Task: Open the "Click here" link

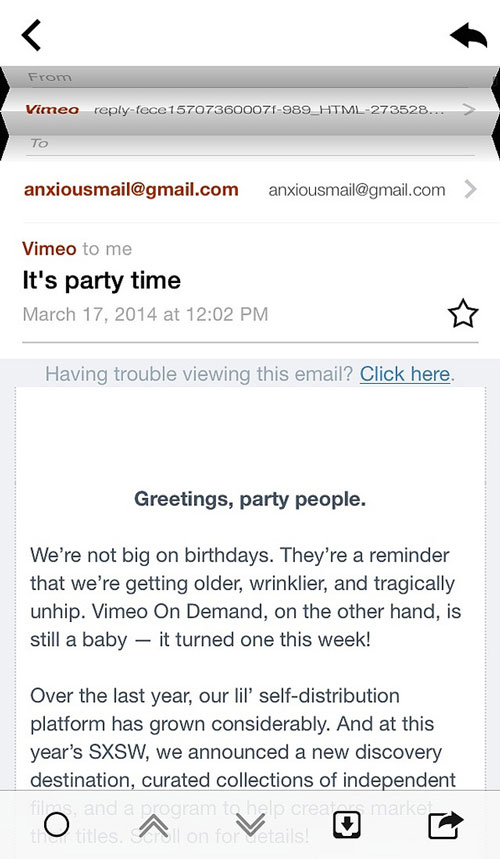Action: [x=405, y=374]
